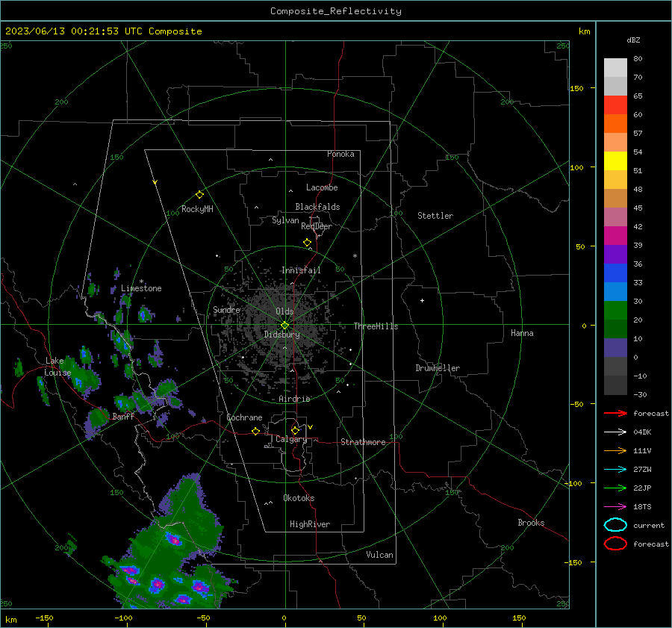Screen dimensions: 672x628
Task: Select the 54 dBZ yellow swatch
Action: (615, 161)
